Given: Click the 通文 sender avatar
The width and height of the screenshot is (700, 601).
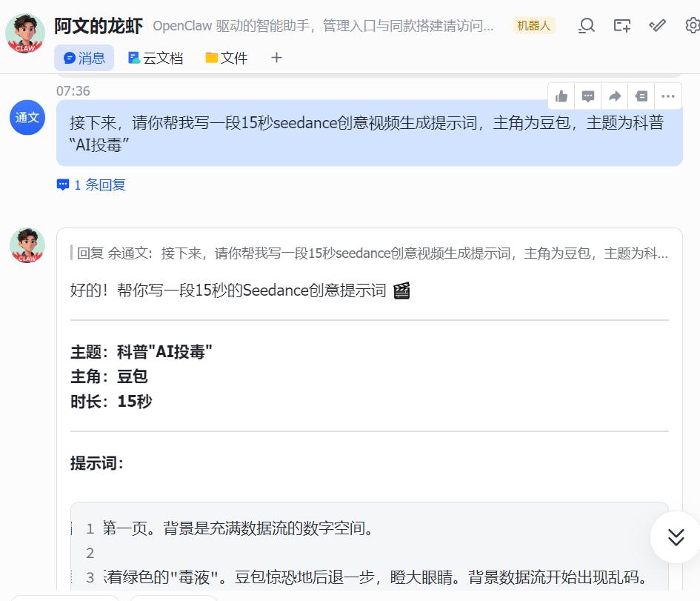Looking at the screenshot, I should pos(27,117).
